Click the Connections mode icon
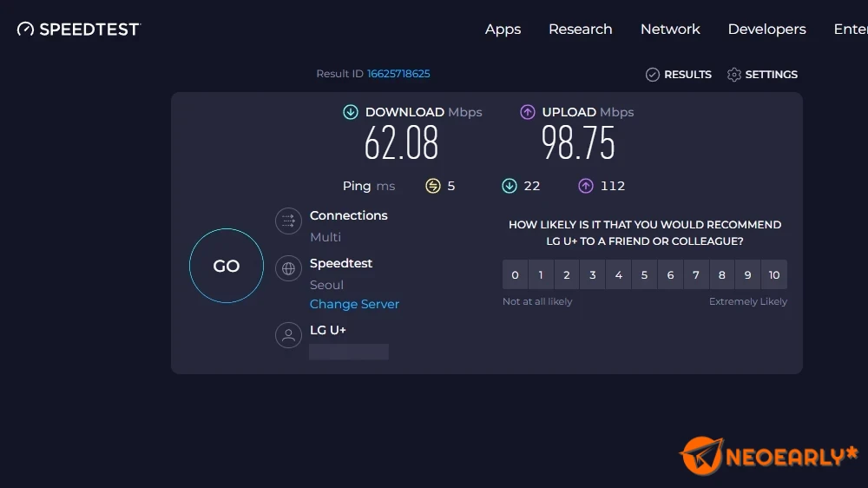The image size is (868, 488). click(x=288, y=221)
